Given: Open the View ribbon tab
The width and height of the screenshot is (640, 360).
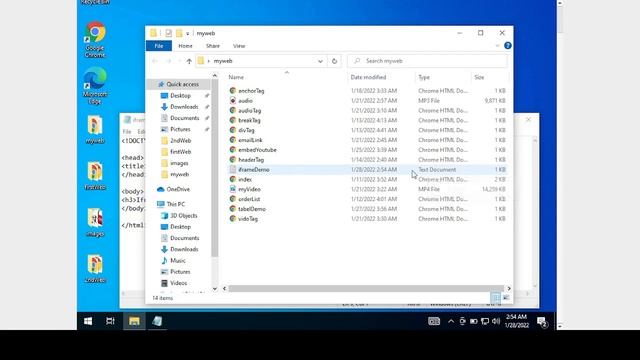Looking at the screenshot, I should click(x=239, y=46).
